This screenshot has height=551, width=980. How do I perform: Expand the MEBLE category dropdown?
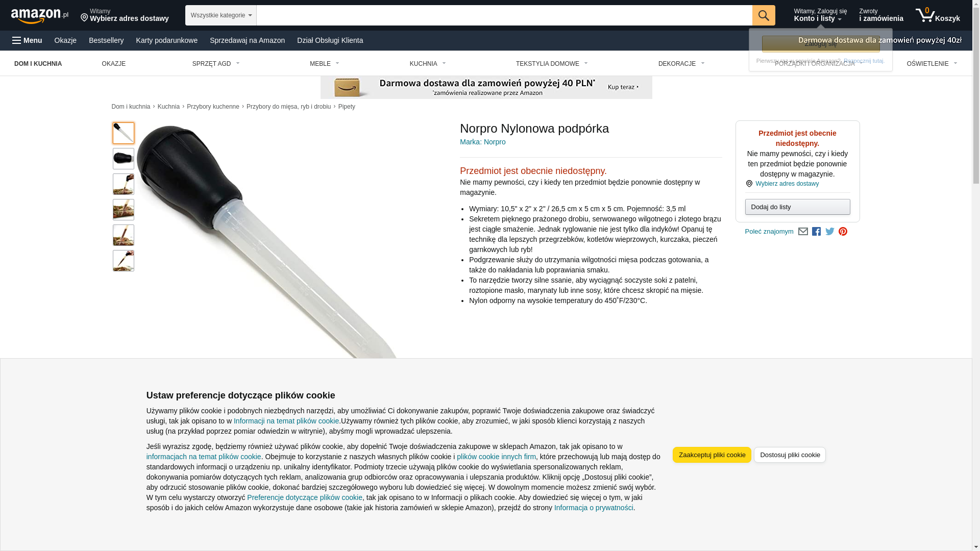tap(325, 64)
